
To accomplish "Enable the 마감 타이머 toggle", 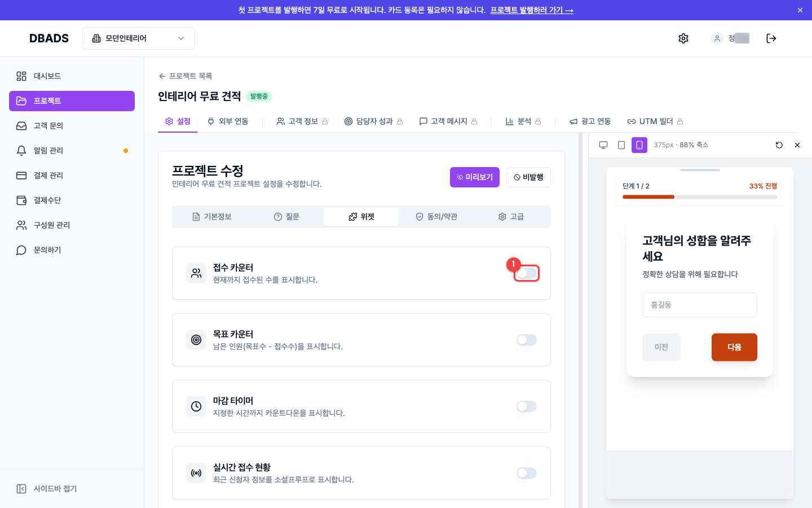I will coord(527,406).
